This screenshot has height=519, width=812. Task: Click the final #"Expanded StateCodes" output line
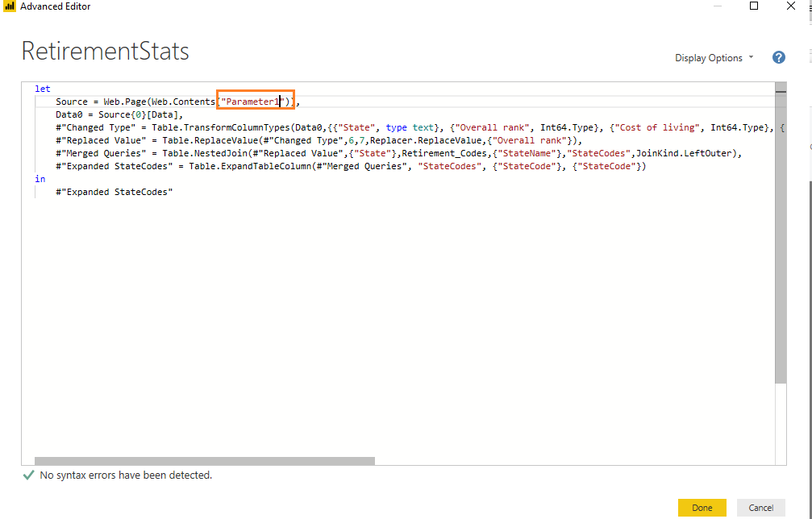pyautogui.click(x=114, y=192)
